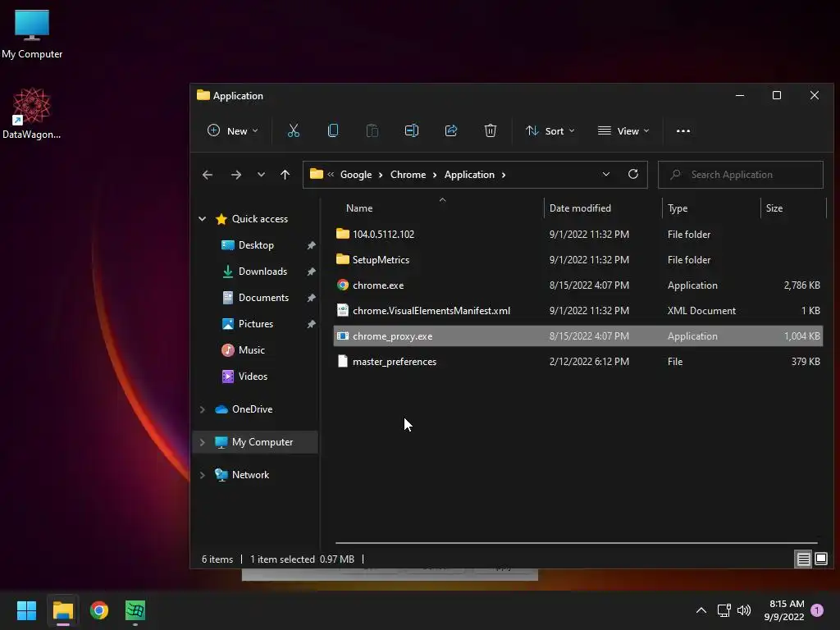Expand the Network tree node
This screenshot has width=840, height=630.
[x=203, y=475]
